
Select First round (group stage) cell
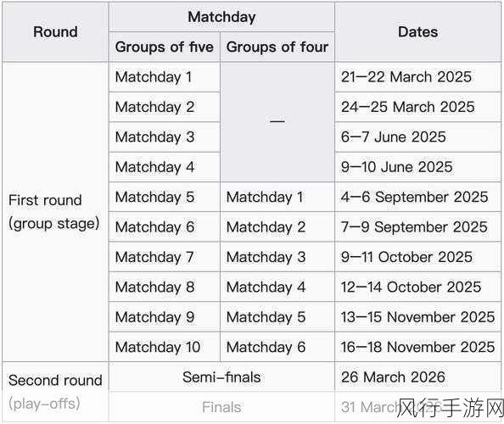click(55, 212)
